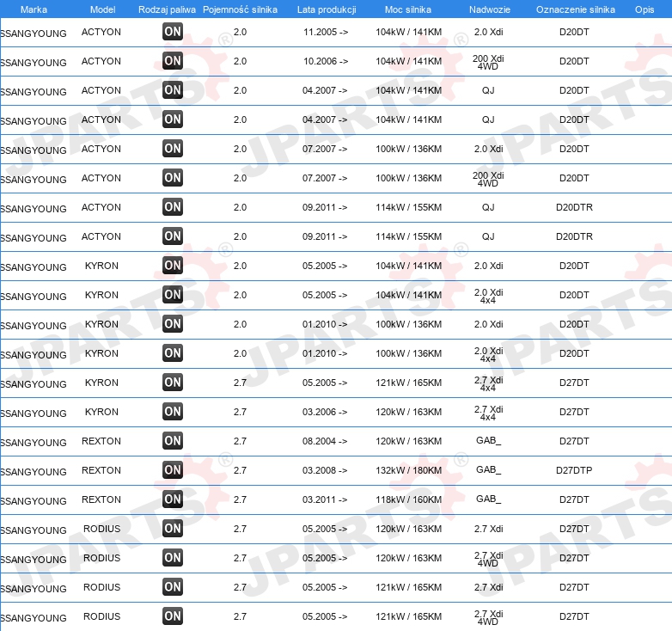Click D20DT engine code in ACTYON 11.2005 row
The image size is (672, 631).
click(x=574, y=32)
